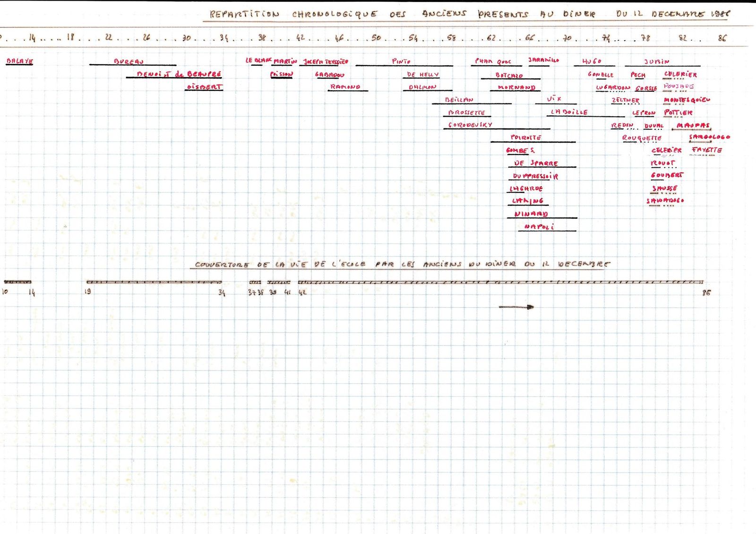Select the ROUQUETTE entry
756x534 pixels.
[x=642, y=138]
